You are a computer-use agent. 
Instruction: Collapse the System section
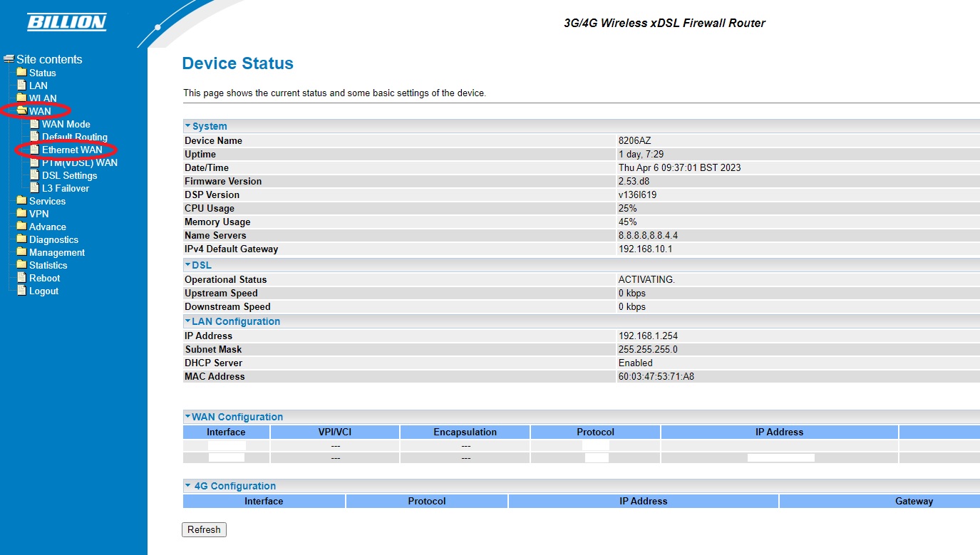click(x=188, y=126)
